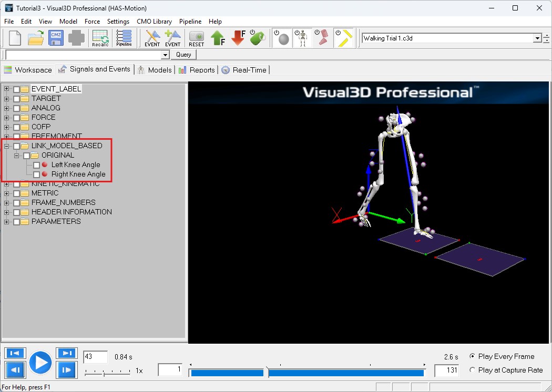Image resolution: width=552 pixels, height=392 pixels.
Task: Jump to first frame button
Action: click(15, 353)
